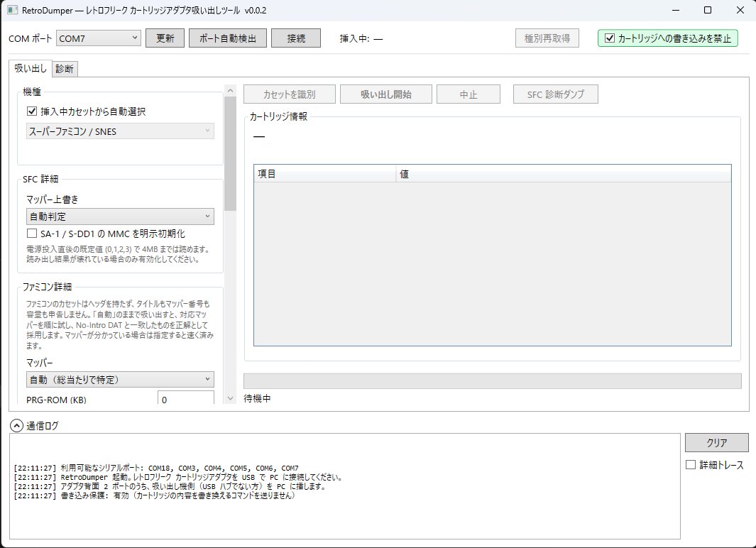Click the 中止 button
The width and height of the screenshot is (756, 548).
click(x=469, y=94)
